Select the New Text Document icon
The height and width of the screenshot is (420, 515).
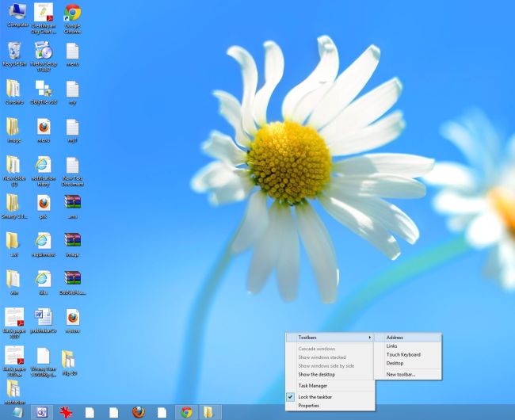72,171
